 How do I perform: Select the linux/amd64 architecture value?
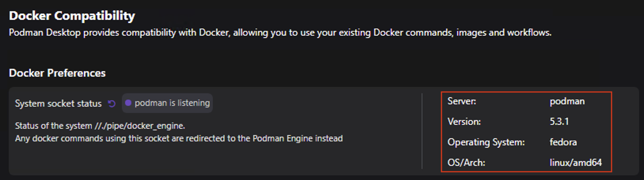pyautogui.click(x=576, y=163)
